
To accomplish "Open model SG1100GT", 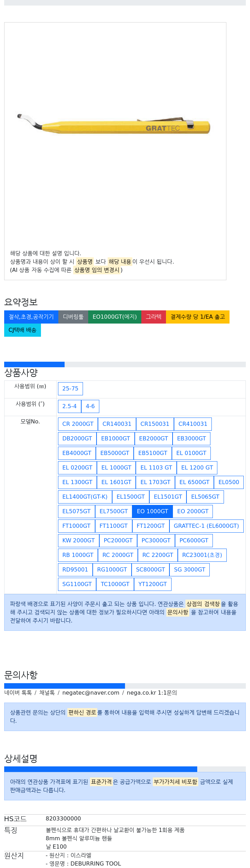I will pyautogui.click(x=77, y=584).
